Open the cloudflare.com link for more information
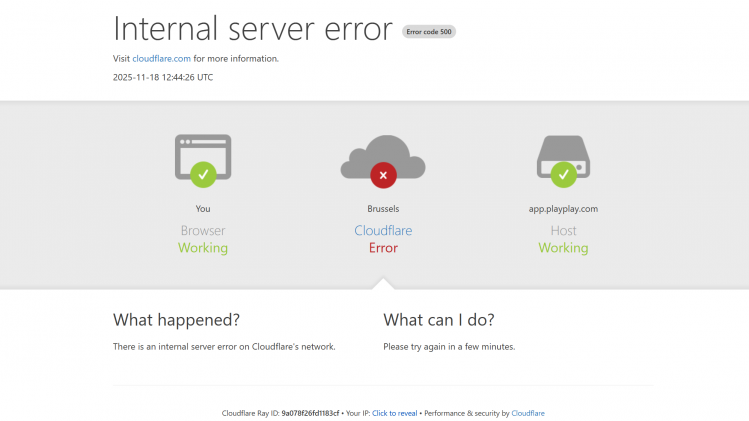Viewport: 749px width, 421px height. 161,58
